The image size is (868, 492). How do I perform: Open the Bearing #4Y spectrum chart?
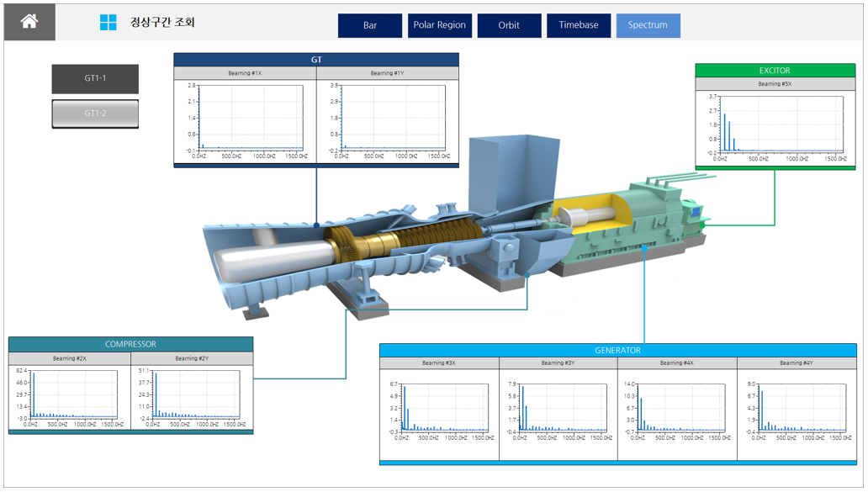pos(797,414)
